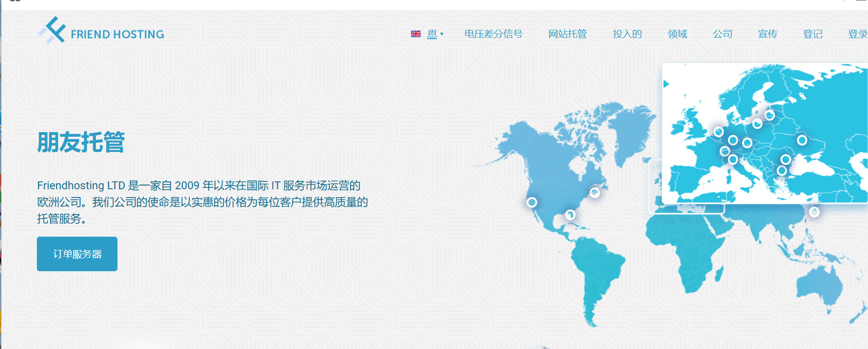
Task: Click the Friend Hosting logo icon
Action: 52,30
